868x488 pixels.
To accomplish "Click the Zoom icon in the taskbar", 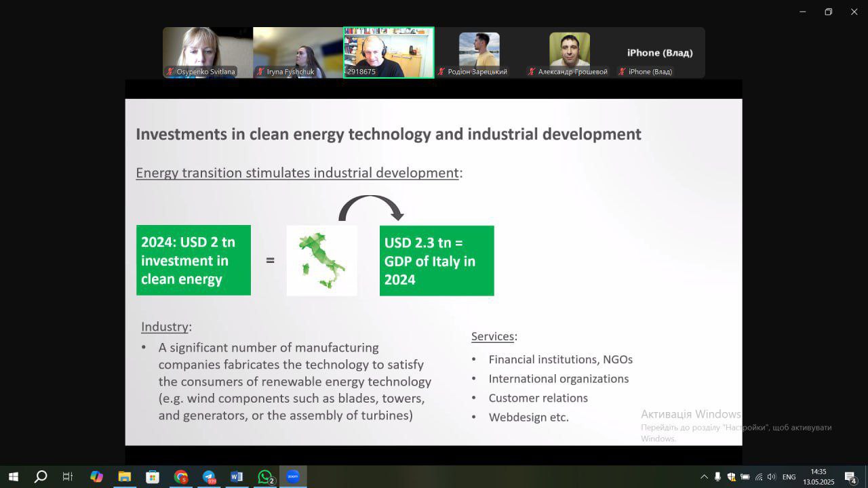I will [293, 476].
